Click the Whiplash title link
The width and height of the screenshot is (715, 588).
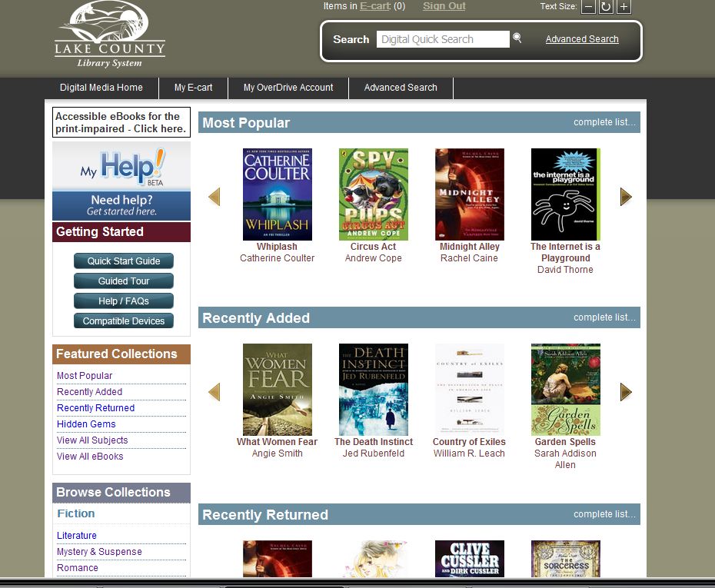[277, 247]
